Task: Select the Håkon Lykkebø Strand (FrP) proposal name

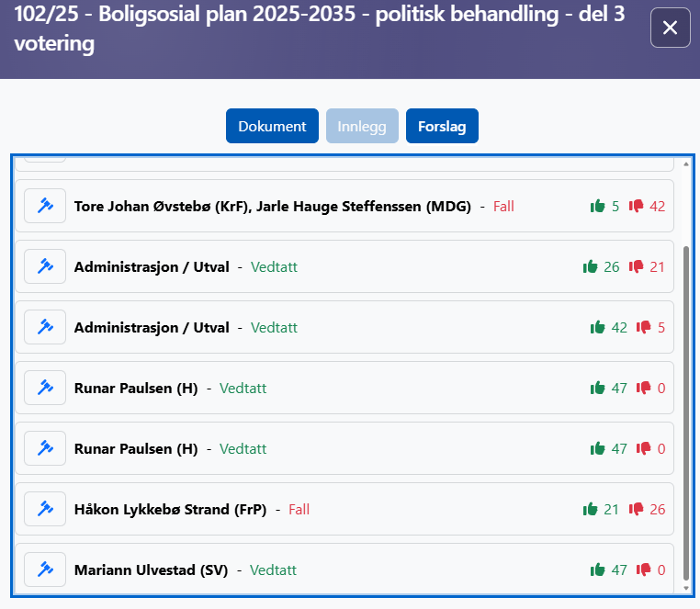Action: (170, 509)
